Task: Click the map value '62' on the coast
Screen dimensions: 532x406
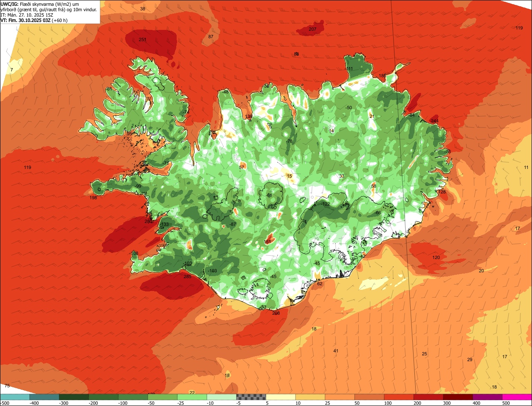Action: tap(320, 284)
